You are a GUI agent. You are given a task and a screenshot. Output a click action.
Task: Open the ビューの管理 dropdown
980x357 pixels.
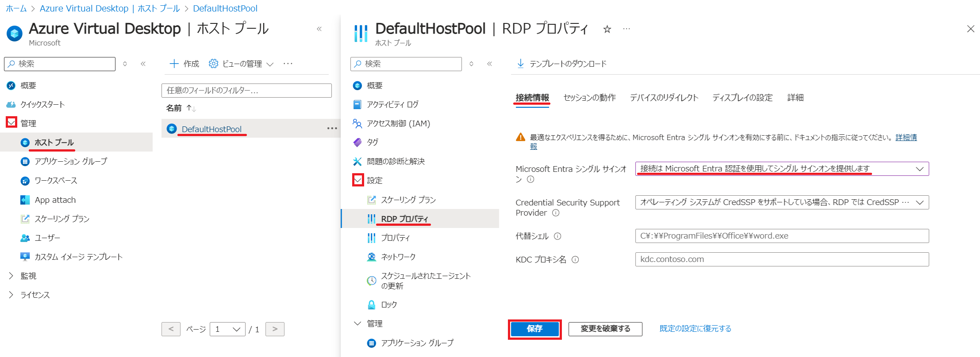coord(241,64)
